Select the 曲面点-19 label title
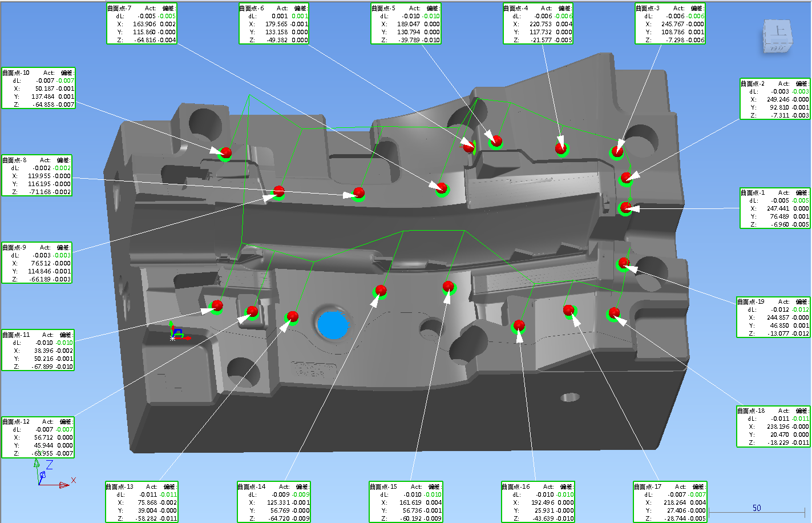Screen dimensions: 812x523 click(751, 301)
